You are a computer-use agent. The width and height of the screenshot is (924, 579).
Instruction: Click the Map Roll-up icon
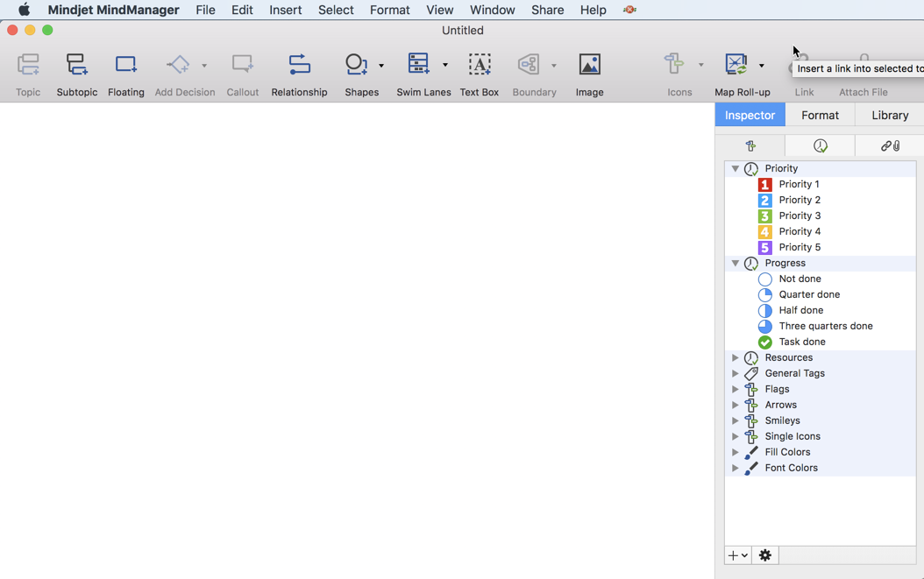pyautogui.click(x=736, y=64)
